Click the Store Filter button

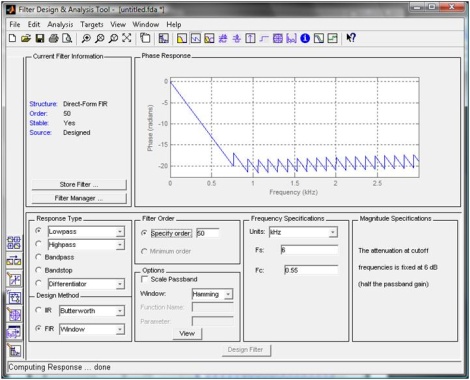(79, 184)
